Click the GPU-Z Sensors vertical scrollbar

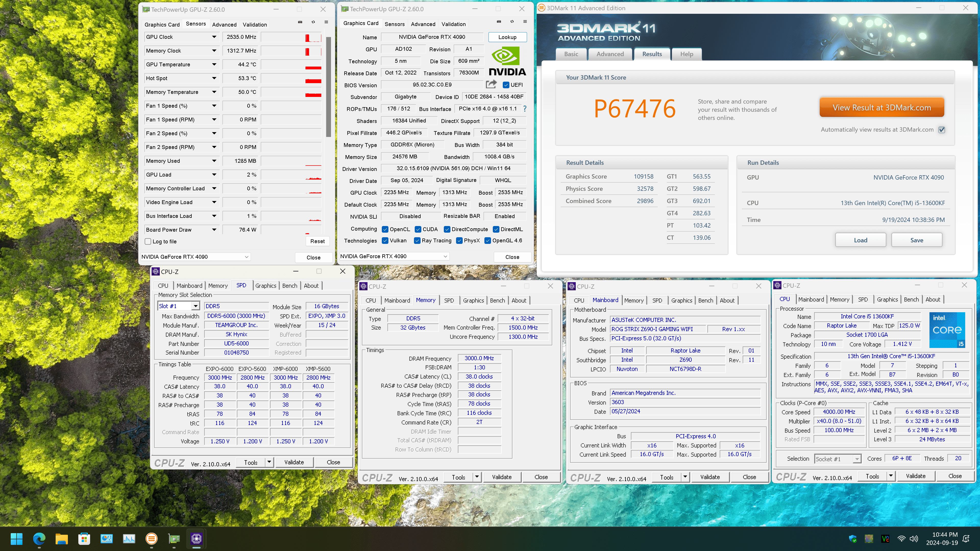point(328,87)
